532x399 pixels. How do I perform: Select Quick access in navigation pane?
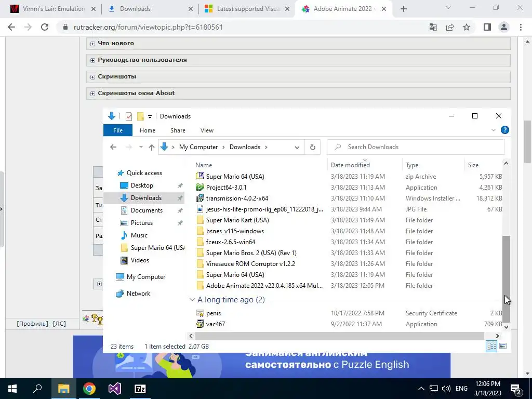click(x=144, y=173)
